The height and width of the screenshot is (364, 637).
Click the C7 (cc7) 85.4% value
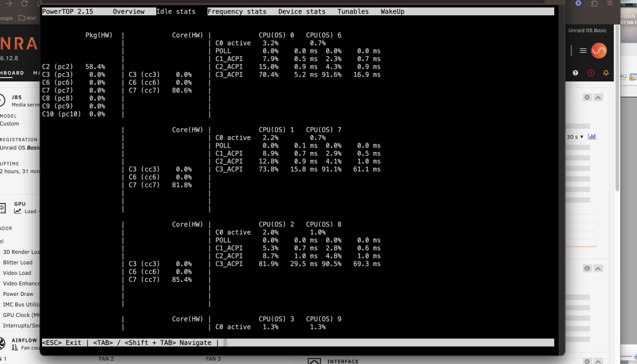pyautogui.click(x=182, y=279)
